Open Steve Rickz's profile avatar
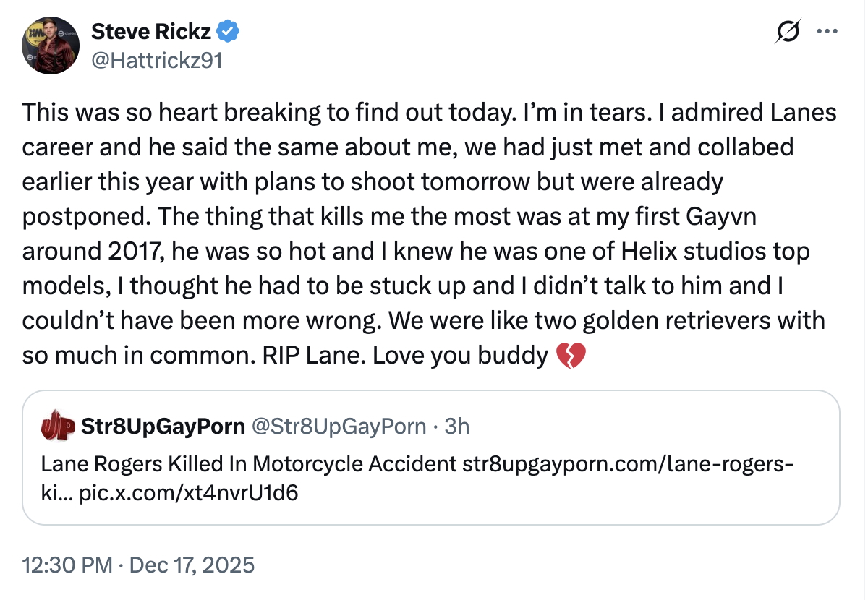Viewport: 868px width, 600px height. click(x=50, y=46)
